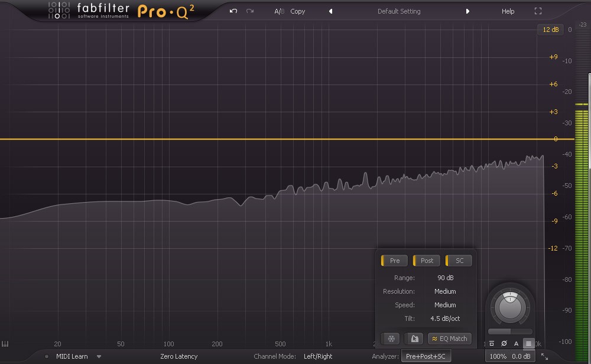The height and width of the screenshot is (364, 591).
Task: Invert the output phase
Action: click(504, 344)
